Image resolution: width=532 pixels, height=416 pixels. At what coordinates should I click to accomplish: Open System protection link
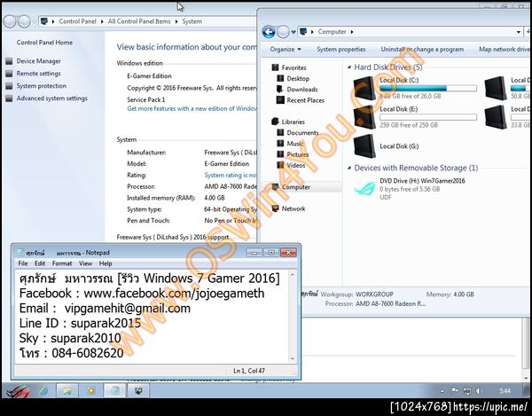[42, 86]
